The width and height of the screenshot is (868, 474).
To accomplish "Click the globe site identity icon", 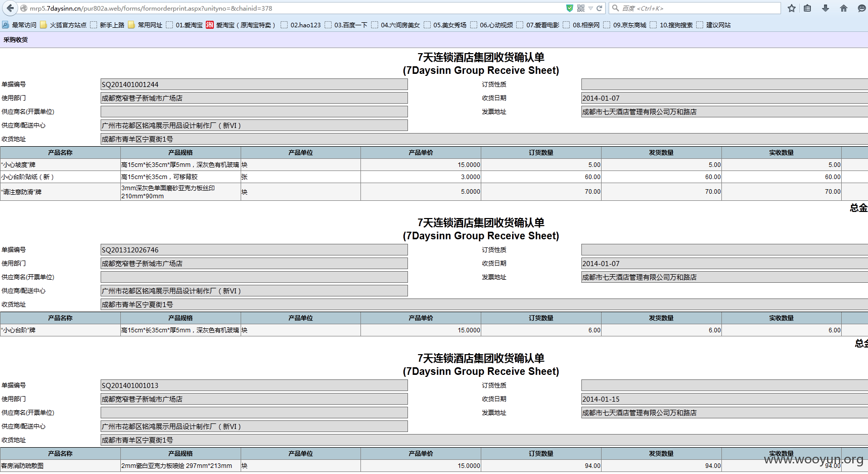I will pos(24,8).
